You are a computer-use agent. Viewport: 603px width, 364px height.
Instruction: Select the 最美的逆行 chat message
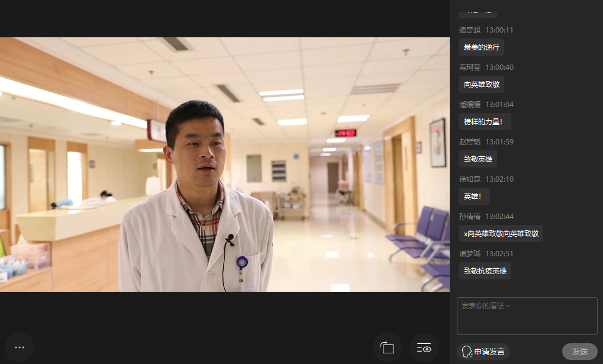[x=481, y=47]
